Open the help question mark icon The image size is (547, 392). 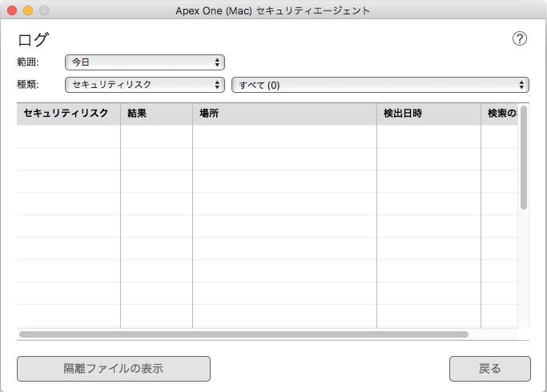(x=520, y=38)
